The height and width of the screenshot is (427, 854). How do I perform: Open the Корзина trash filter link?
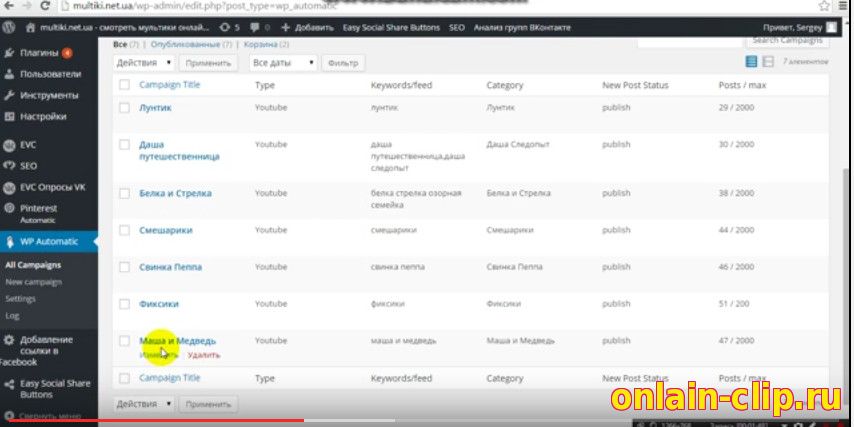(x=261, y=44)
